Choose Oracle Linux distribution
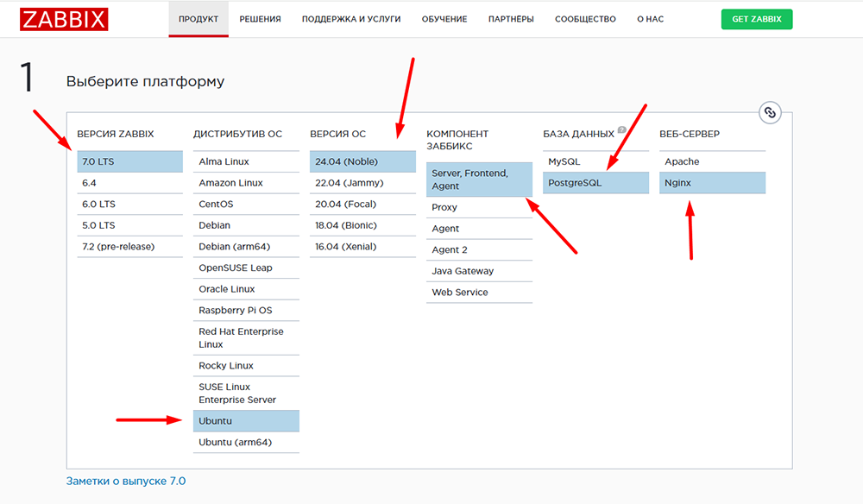Image resolution: width=863 pixels, height=504 pixels. coord(246,289)
